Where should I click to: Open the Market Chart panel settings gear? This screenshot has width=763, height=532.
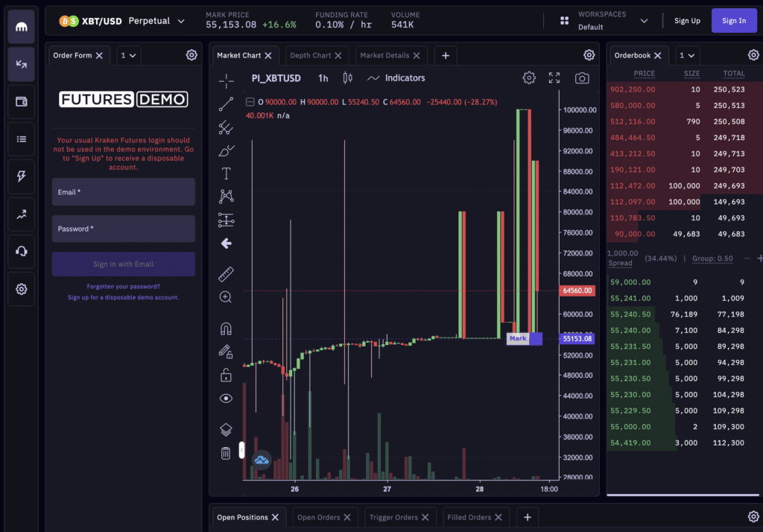[x=589, y=55]
